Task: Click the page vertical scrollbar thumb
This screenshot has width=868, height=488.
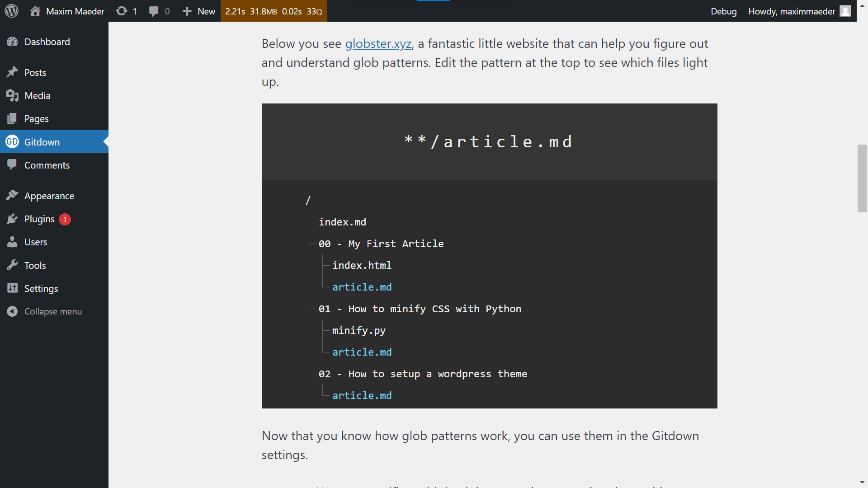Action: (862, 178)
